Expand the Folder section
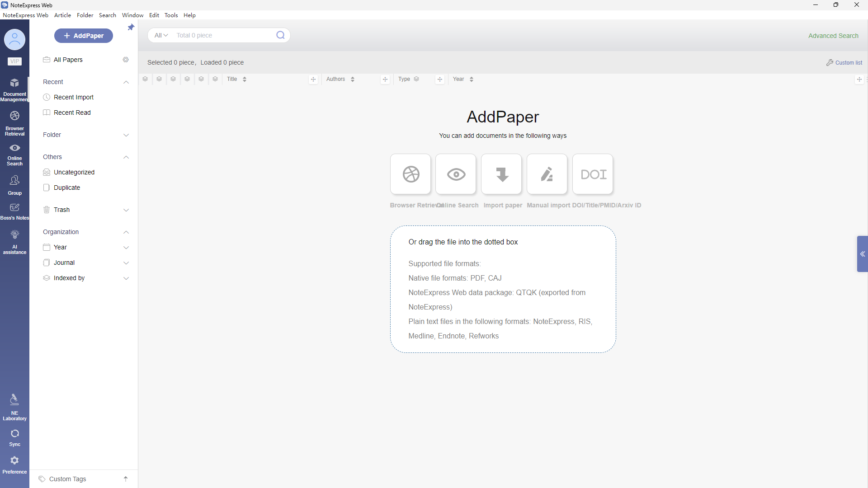 [126, 135]
